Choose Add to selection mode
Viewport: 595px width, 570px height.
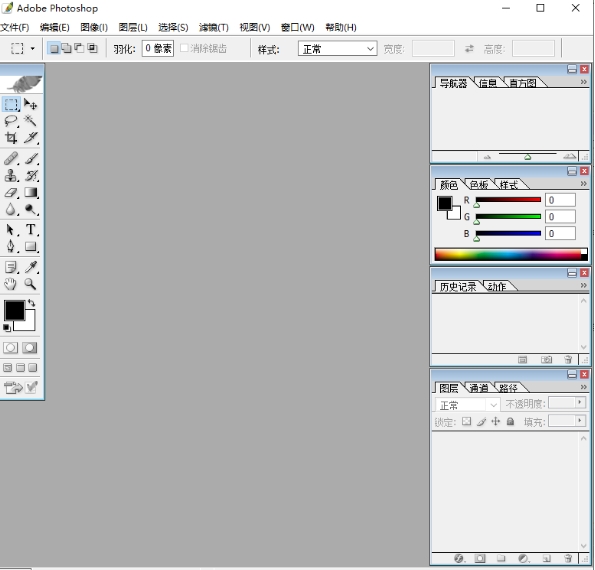pyautogui.click(x=67, y=48)
